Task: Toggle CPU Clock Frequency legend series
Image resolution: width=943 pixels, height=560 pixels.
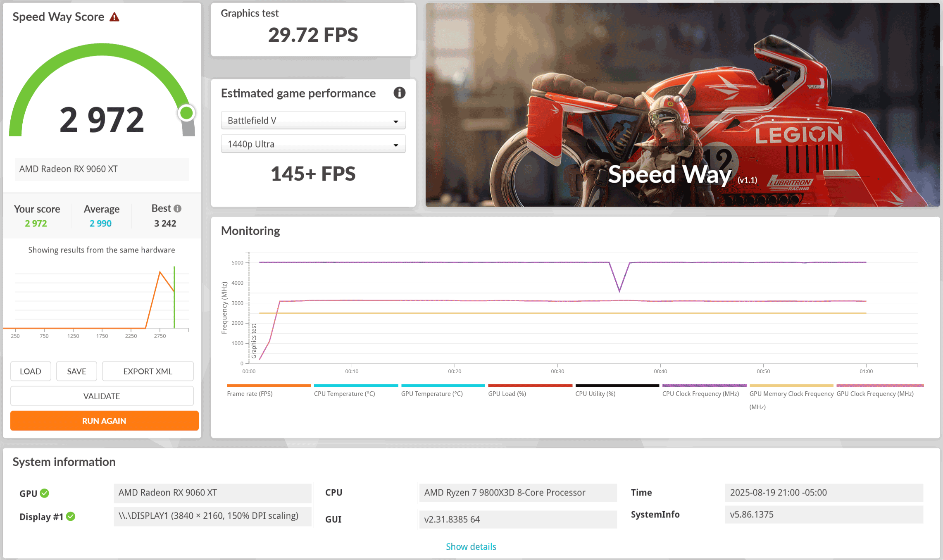Action: 700,393
